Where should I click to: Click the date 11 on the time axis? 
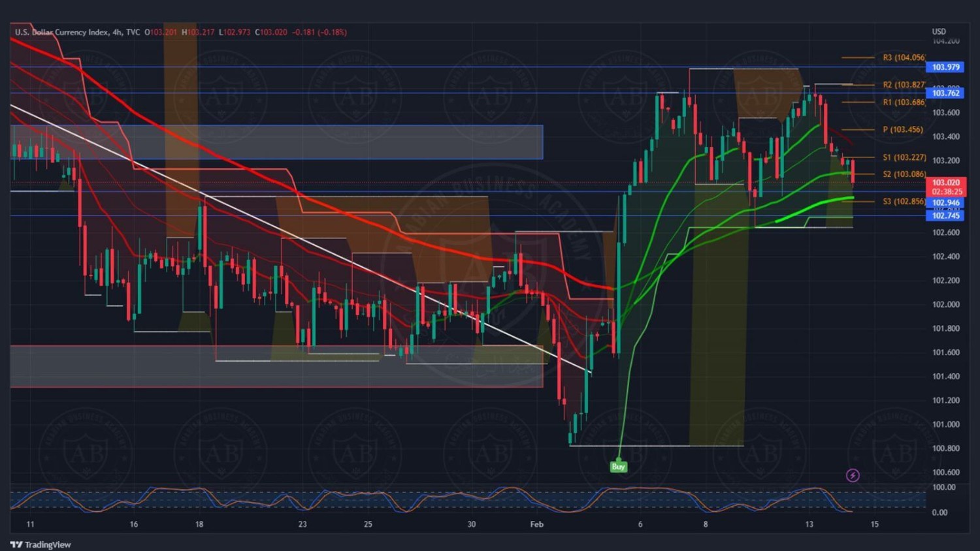[x=30, y=524]
